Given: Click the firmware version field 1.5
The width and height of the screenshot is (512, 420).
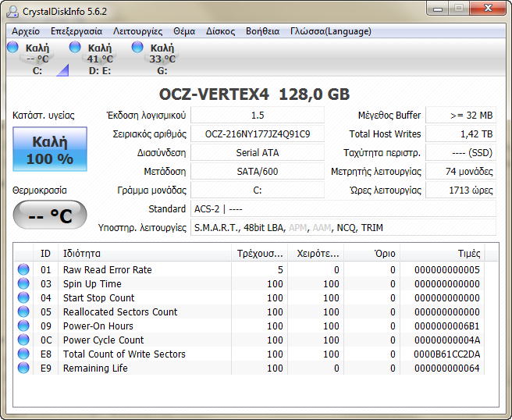Looking at the screenshot, I should (258, 116).
